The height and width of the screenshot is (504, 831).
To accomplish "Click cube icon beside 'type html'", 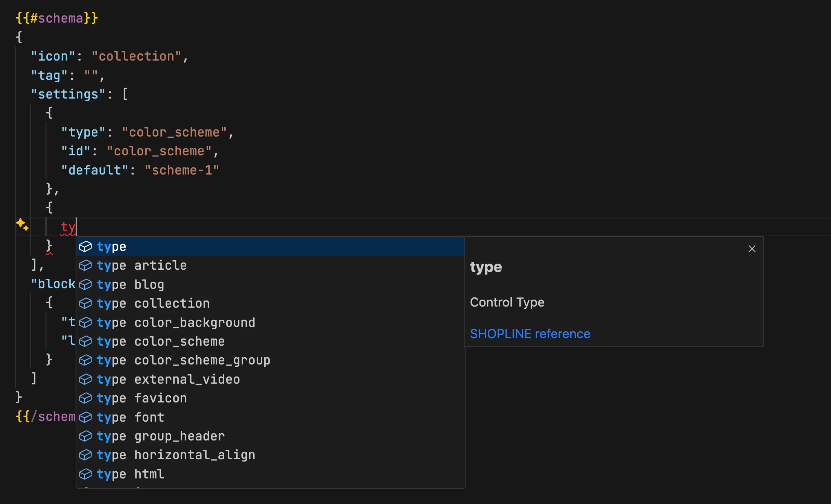I will pyautogui.click(x=85, y=474).
